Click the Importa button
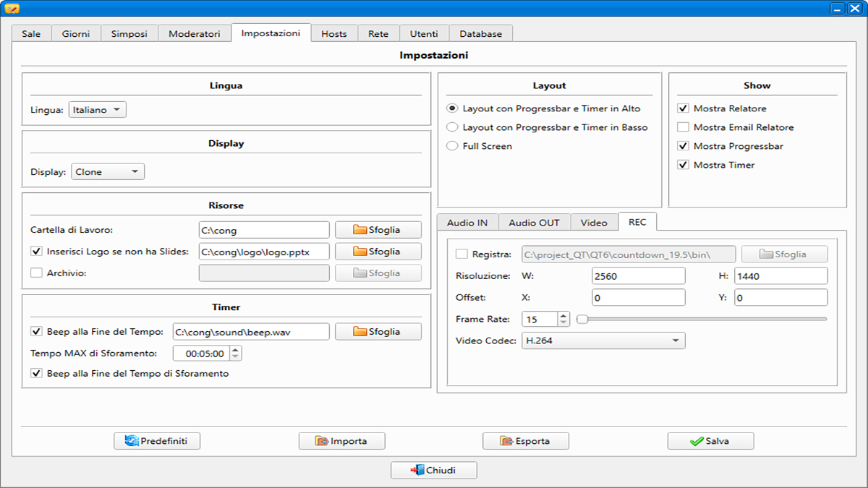The height and width of the screenshot is (488, 868). click(x=342, y=441)
